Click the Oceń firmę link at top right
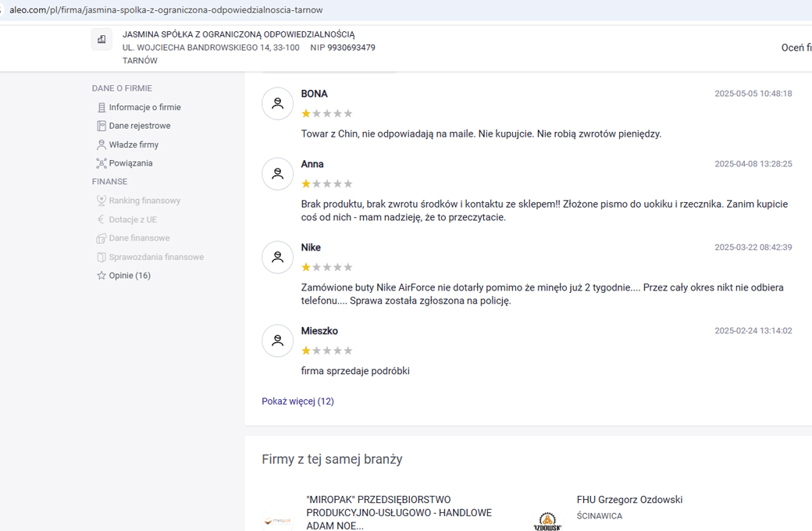This screenshot has height=531, width=812. 796,48
